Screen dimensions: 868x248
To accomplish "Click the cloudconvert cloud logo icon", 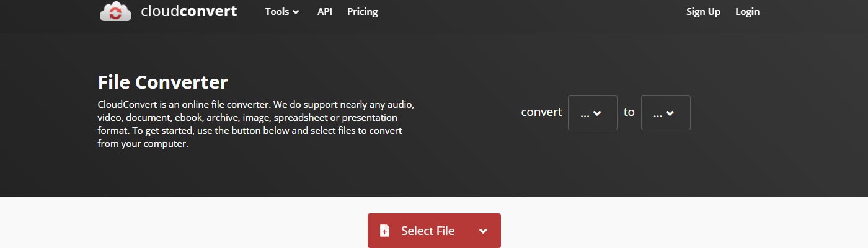I will click(x=115, y=12).
